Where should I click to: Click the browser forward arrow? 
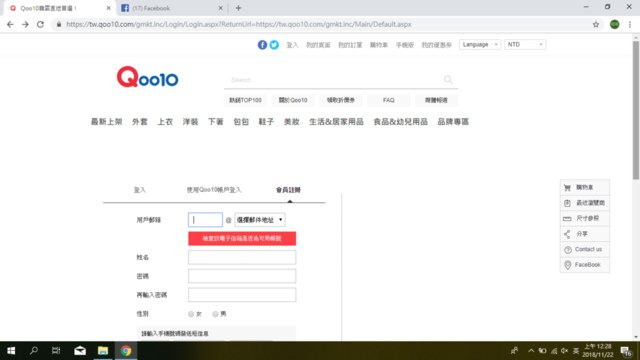tap(25, 24)
